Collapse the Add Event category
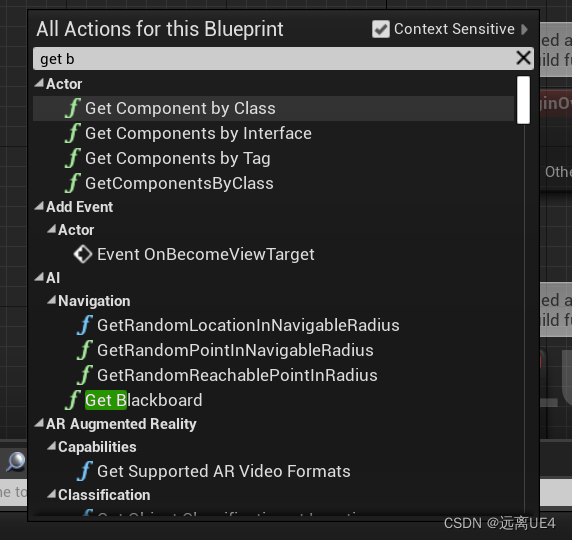Viewport: 572px width, 540px height. tap(39, 206)
